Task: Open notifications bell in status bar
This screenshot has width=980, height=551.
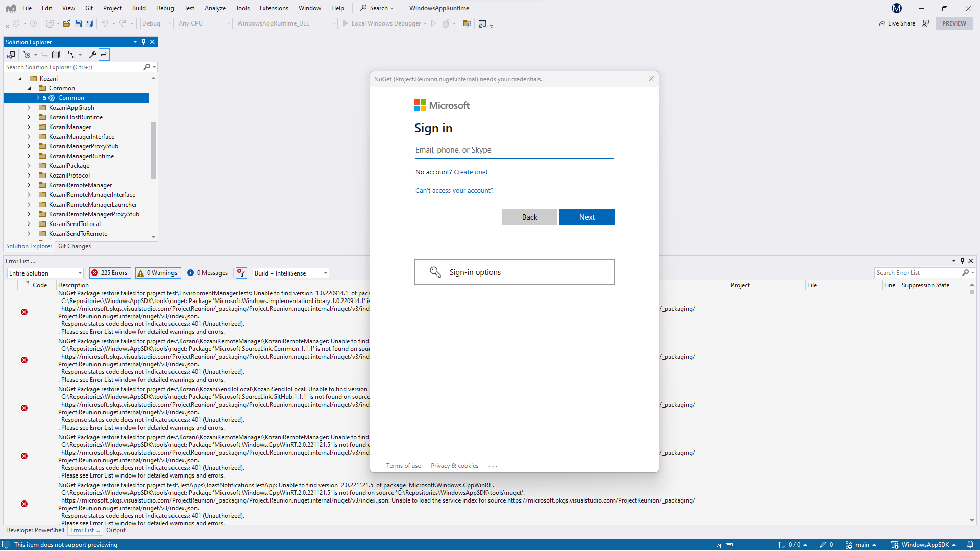Action: [970, 545]
